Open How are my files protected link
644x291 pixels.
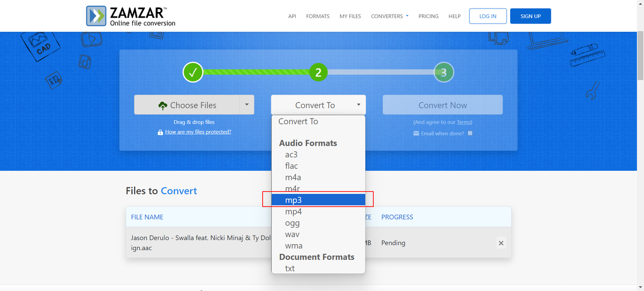[198, 132]
